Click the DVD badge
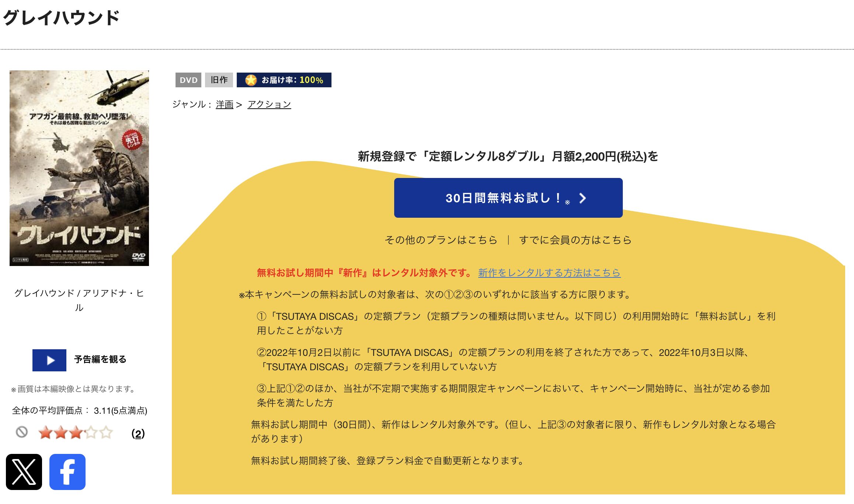This screenshot has width=854, height=504. (x=188, y=80)
